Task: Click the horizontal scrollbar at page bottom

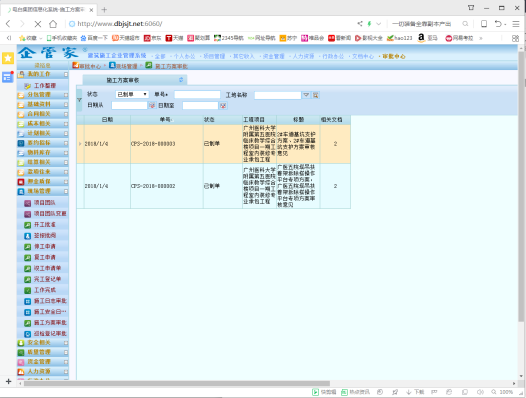Action: tap(177, 383)
